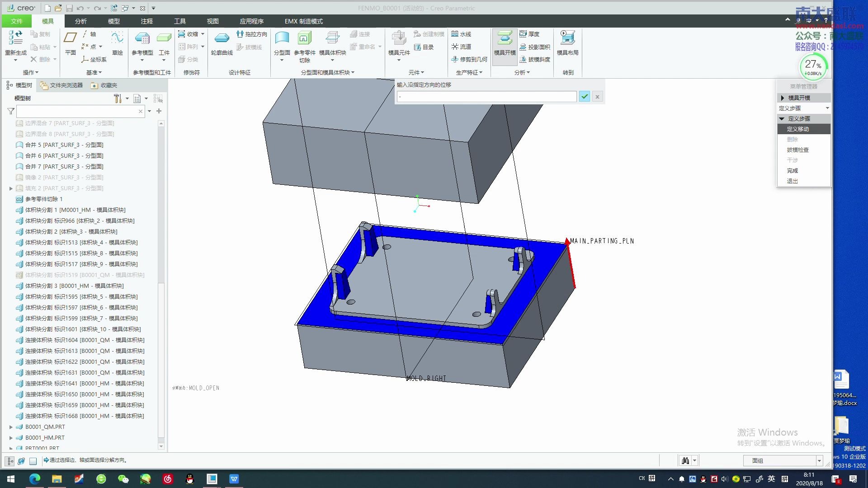Click 完成 in the menu manager
This screenshot has height=488, width=868.
click(x=792, y=171)
